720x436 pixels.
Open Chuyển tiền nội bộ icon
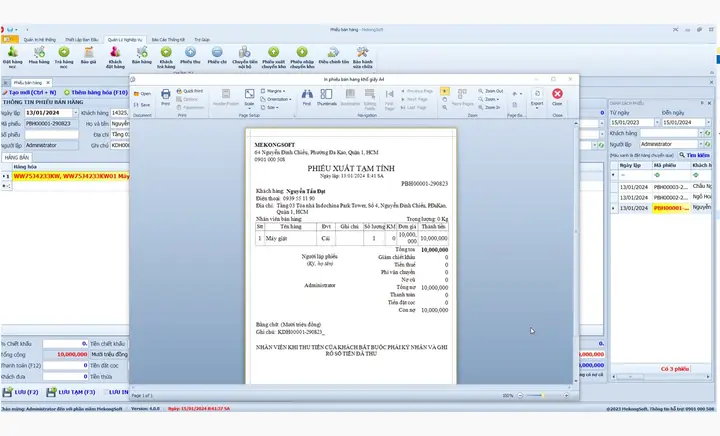pos(245,57)
